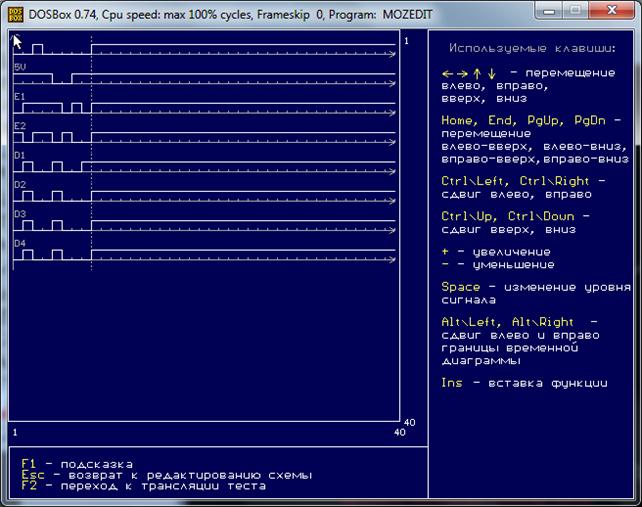The width and height of the screenshot is (642, 507).
Task: Select the D1 signal label
Action: 20,155
